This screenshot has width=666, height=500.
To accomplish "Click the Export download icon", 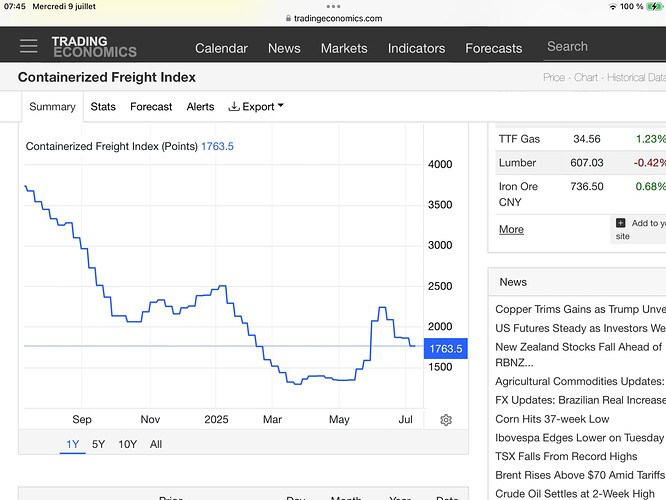I will 234,106.
